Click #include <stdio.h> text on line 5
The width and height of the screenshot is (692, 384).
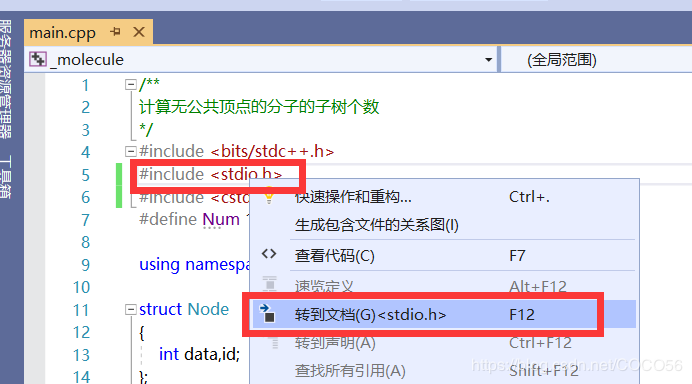(x=211, y=174)
